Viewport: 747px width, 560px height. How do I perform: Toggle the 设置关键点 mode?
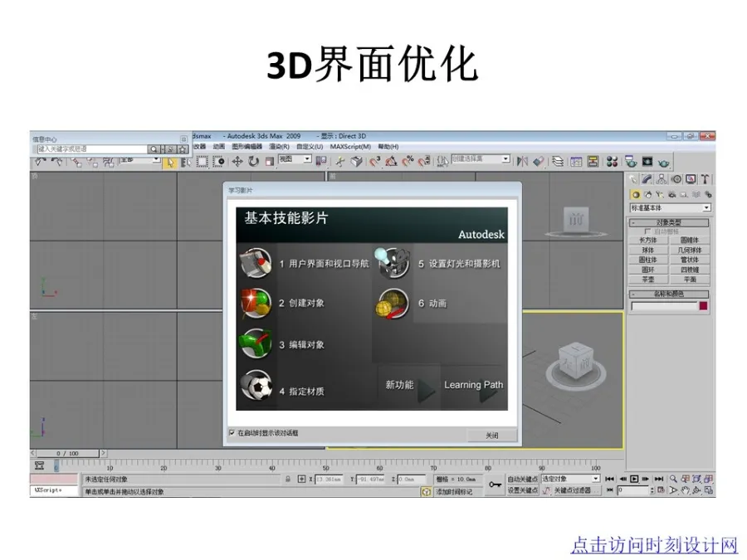tap(521, 491)
